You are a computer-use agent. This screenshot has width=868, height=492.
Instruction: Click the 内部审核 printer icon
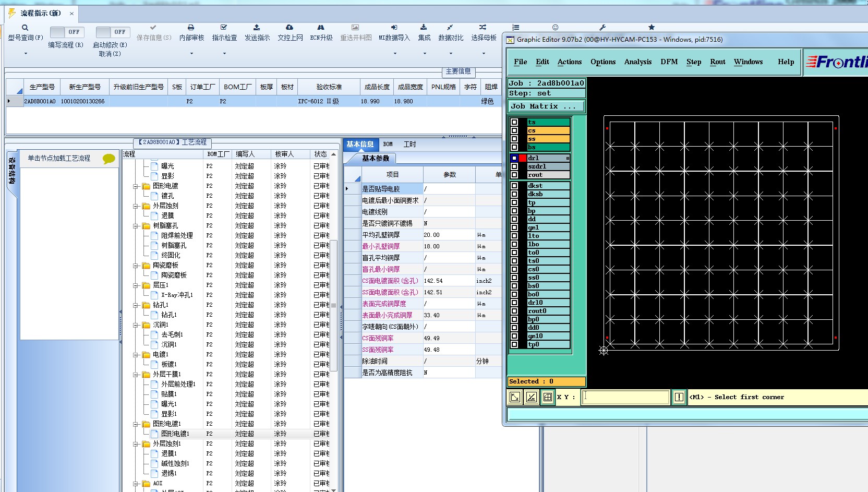point(191,28)
